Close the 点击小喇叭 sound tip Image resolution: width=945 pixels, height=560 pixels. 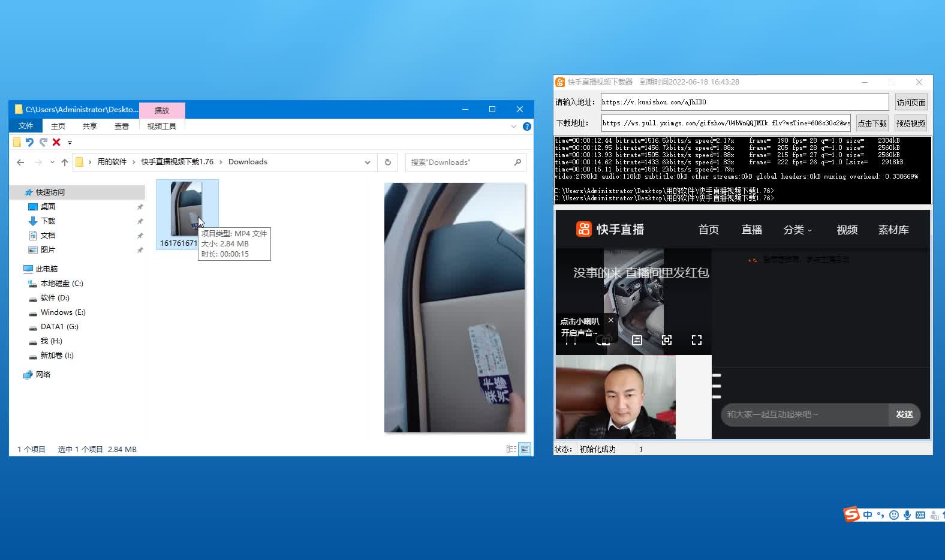(x=611, y=320)
